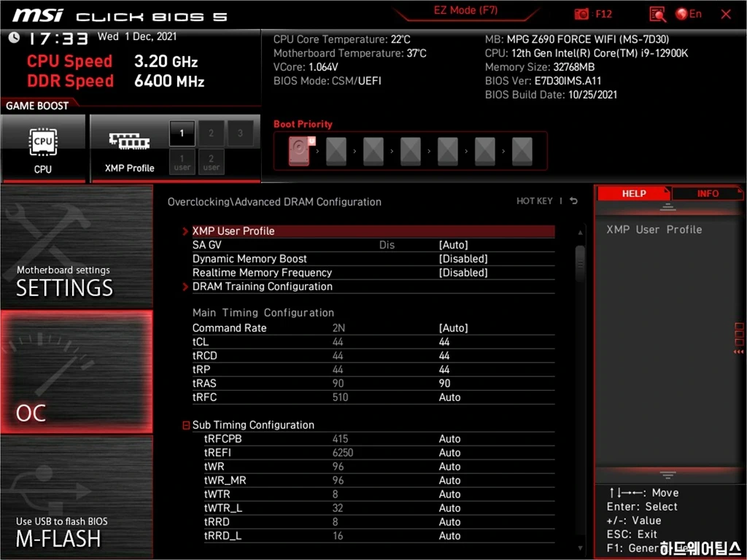Switch to EZ Mode (F7)
Viewport: 747px width, 560px height.
point(465,10)
